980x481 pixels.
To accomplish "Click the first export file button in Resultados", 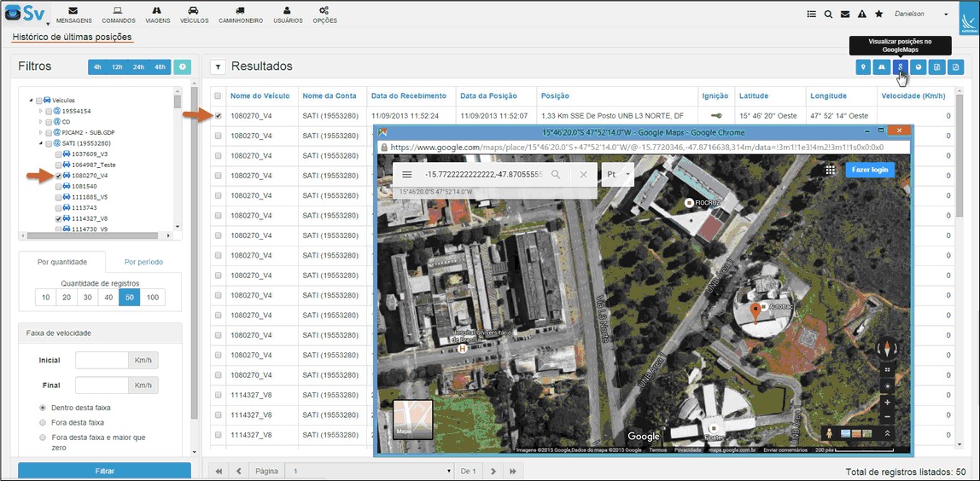I will click(x=936, y=67).
